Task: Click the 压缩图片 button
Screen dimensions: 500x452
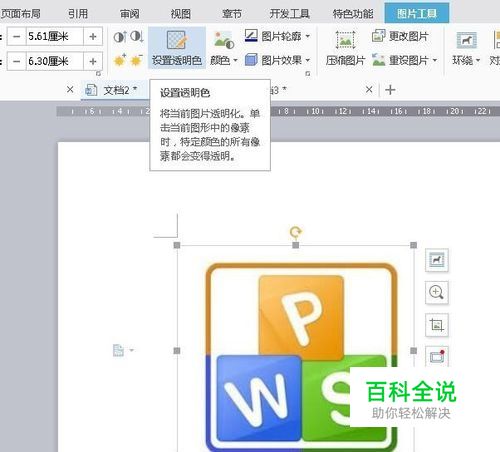Action: click(345, 48)
